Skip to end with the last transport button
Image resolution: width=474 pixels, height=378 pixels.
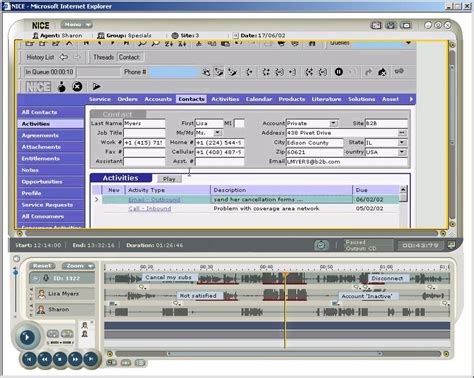pyautogui.click(x=90, y=359)
